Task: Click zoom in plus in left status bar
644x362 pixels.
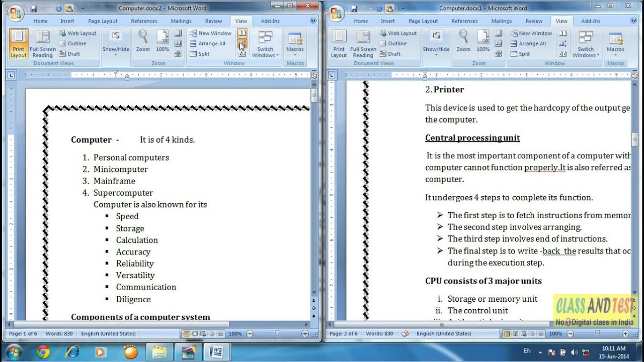Action: tap(305, 333)
